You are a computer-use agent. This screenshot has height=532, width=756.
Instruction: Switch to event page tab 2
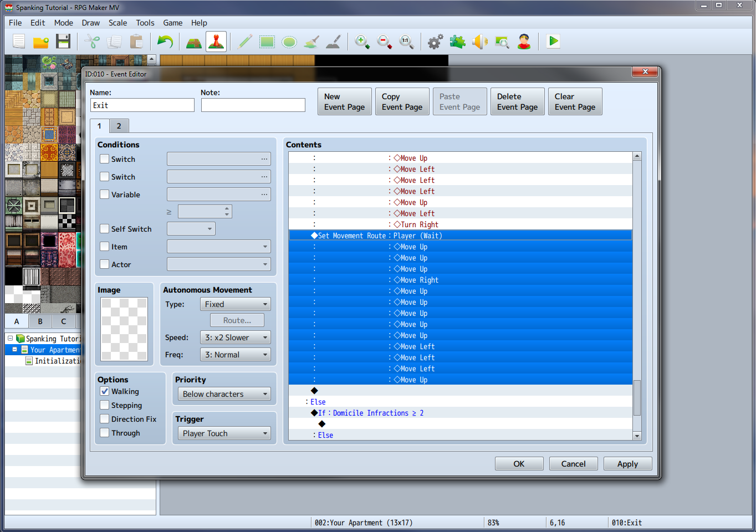pos(119,126)
